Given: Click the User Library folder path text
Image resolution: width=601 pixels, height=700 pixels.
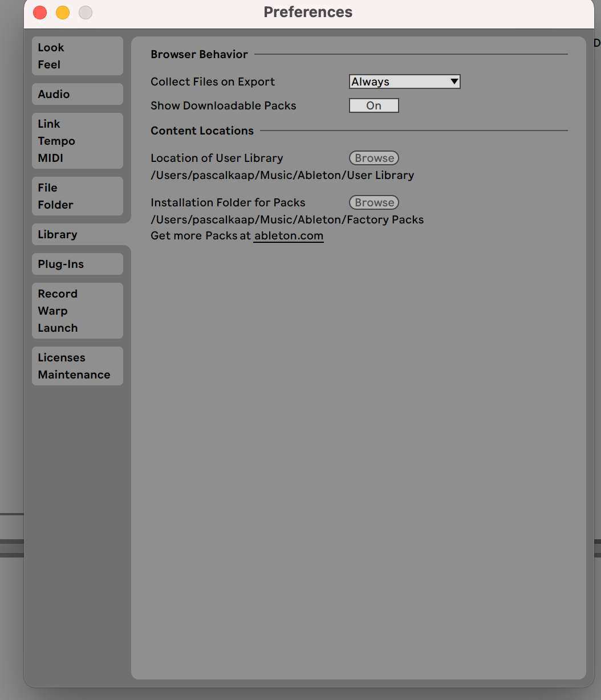Looking at the screenshot, I should [x=282, y=175].
